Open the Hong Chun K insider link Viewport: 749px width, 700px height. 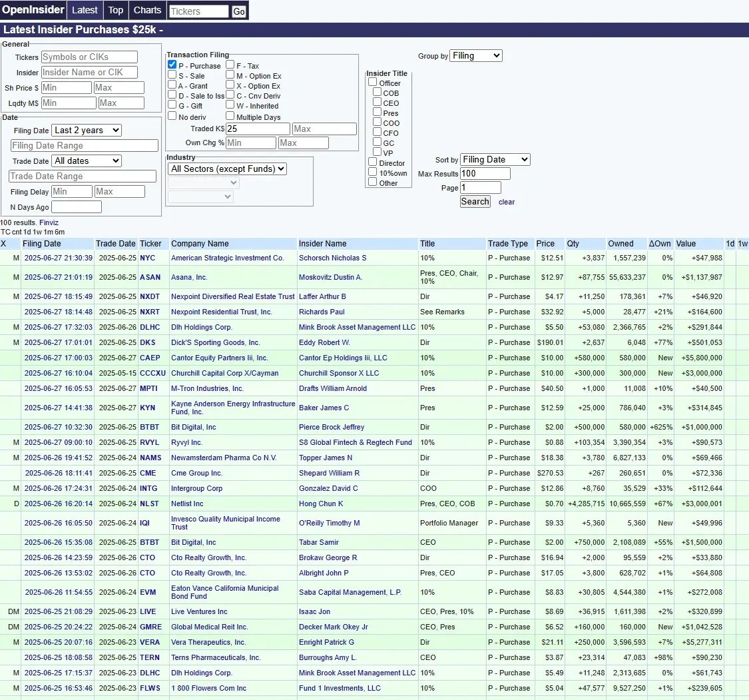tap(321, 504)
